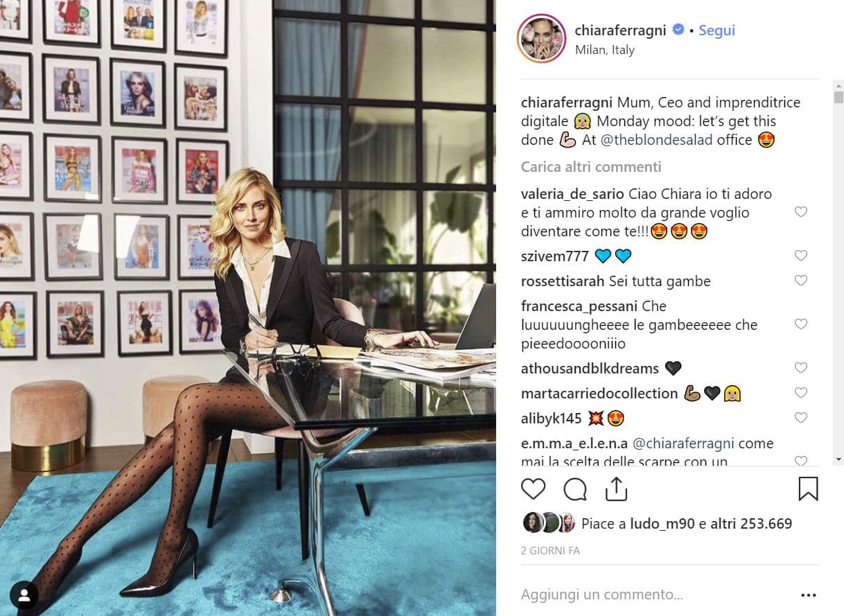Like valeria_de_sario's comment
Screen dimensions: 844x616
801,212
